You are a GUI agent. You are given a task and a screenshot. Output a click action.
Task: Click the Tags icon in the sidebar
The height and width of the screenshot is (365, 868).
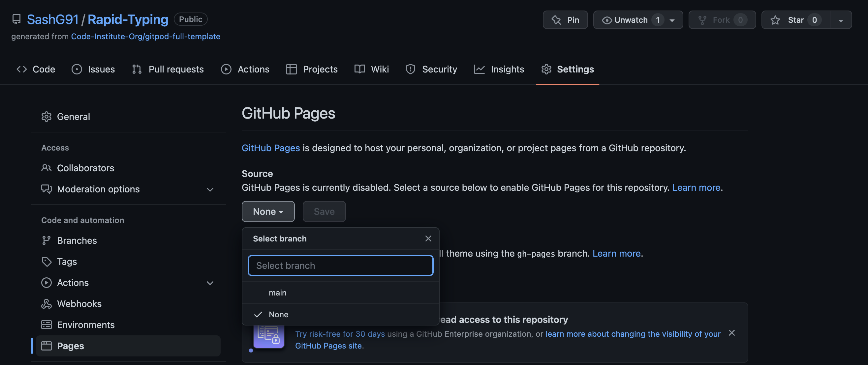tap(46, 261)
